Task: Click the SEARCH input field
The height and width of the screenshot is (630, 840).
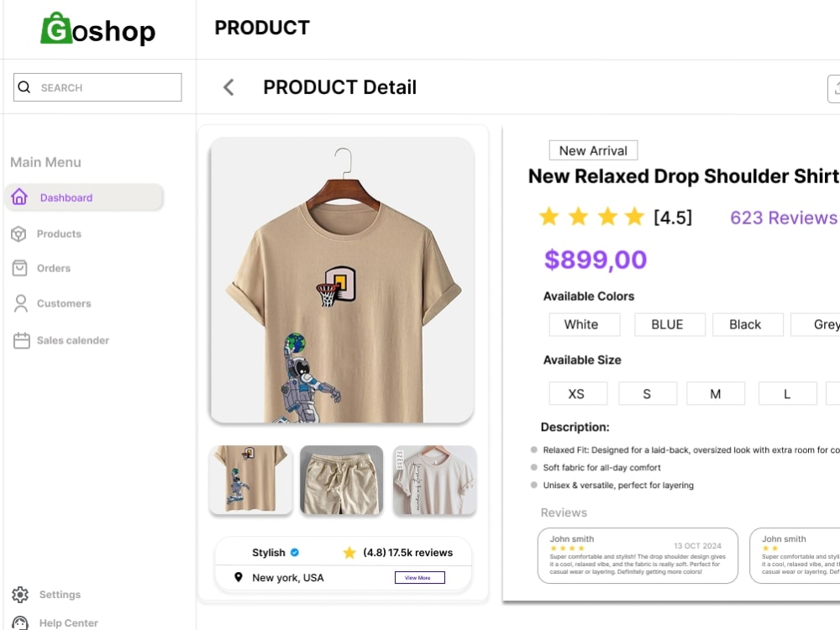Action: pos(97,87)
